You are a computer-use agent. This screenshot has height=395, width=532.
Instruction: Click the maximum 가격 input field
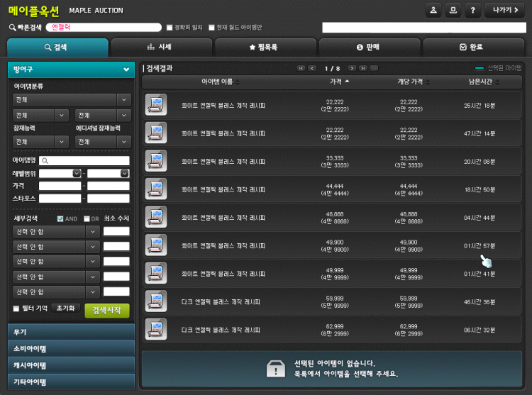(x=109, y=186)
